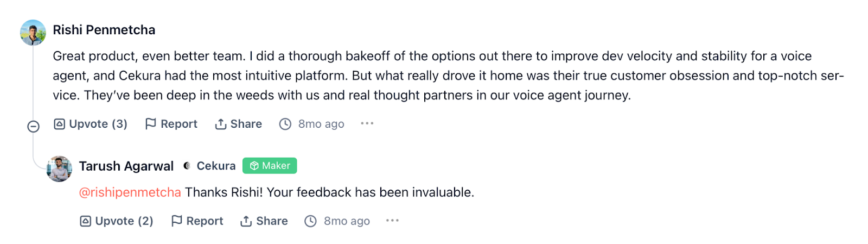Open more options on Tarush's reply
The image size is (868, 244).
(392, 221)
